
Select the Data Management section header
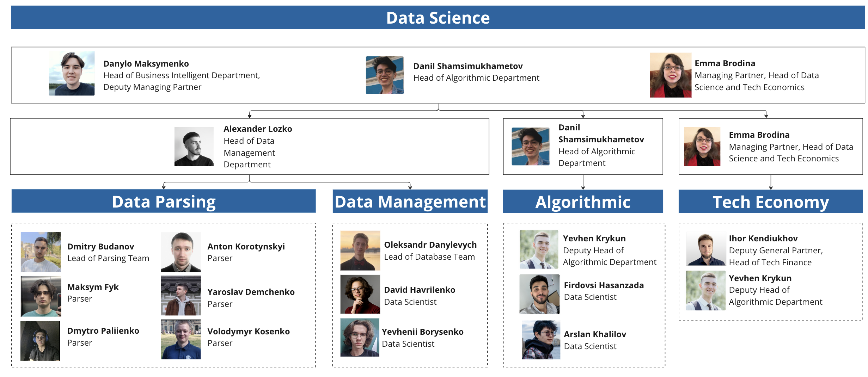(410, 202)
